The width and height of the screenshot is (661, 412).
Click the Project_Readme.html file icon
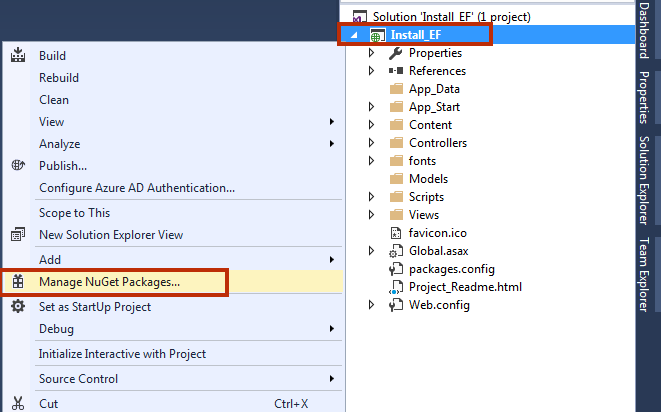(395, 287)
